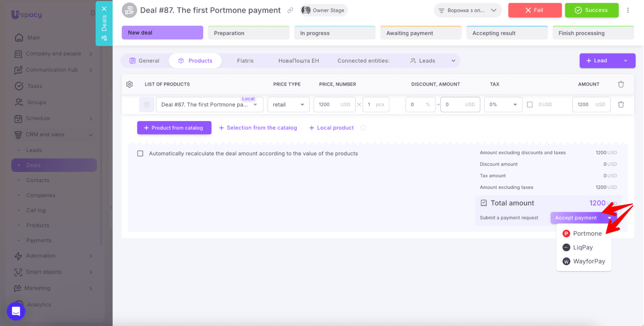
Task: Open Call log in the sidebar
Action: point(36,210)
